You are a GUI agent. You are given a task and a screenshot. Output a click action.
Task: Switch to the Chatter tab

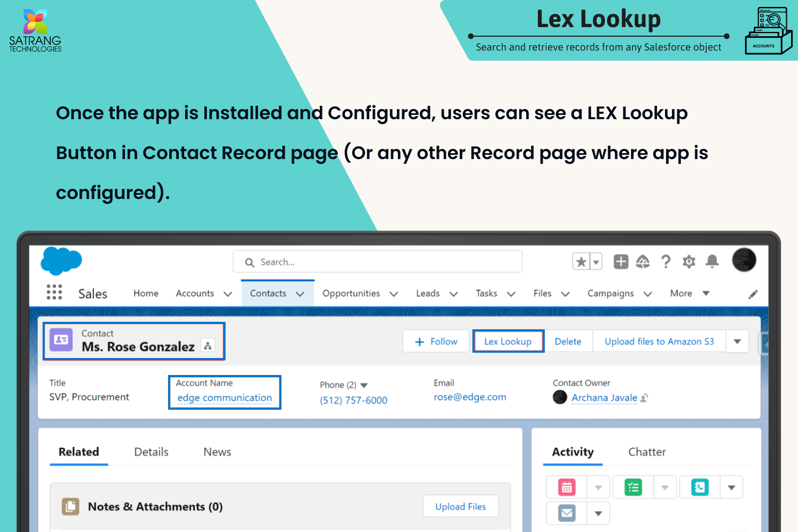(647, 452)
